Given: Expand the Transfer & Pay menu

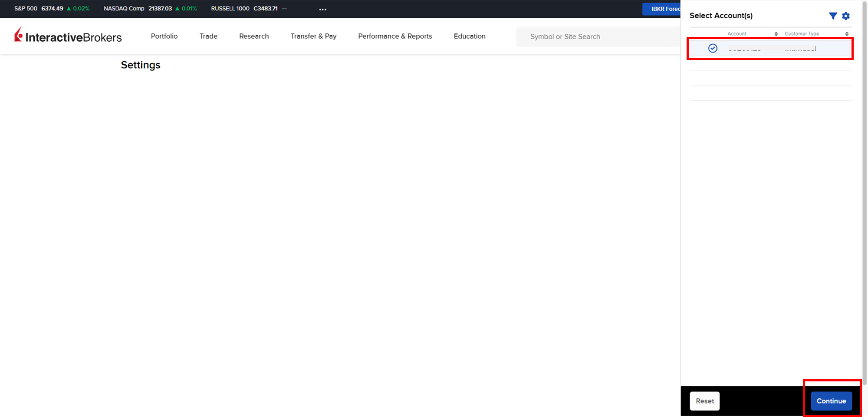Looking at the screenshot, I should tap(313, 36).
